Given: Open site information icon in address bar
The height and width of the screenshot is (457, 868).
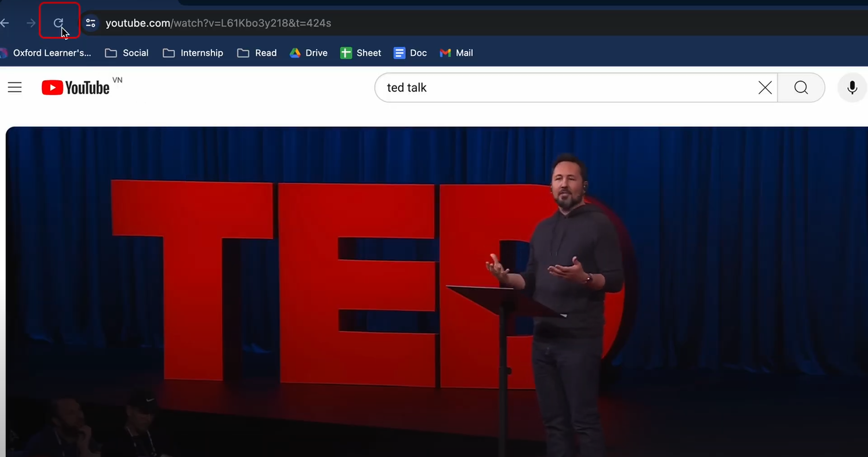Looking at the screenshot, I should [x=90, y=23].
